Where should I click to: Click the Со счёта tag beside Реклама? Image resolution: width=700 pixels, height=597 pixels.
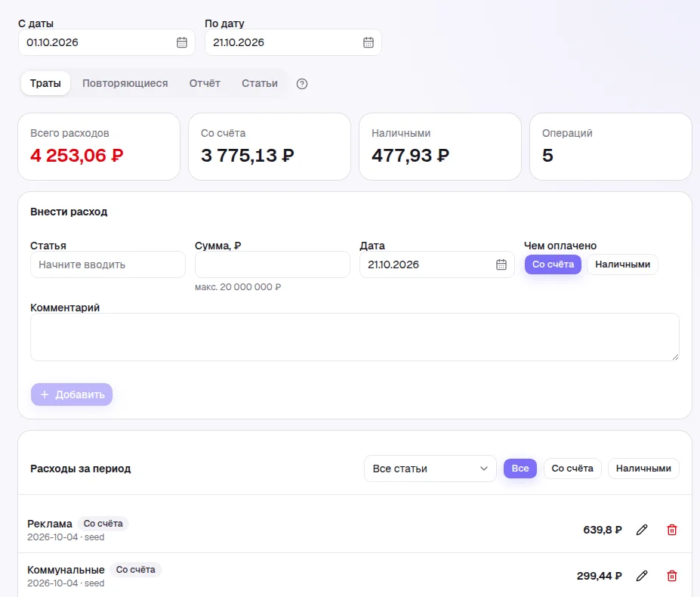point(103,523)
